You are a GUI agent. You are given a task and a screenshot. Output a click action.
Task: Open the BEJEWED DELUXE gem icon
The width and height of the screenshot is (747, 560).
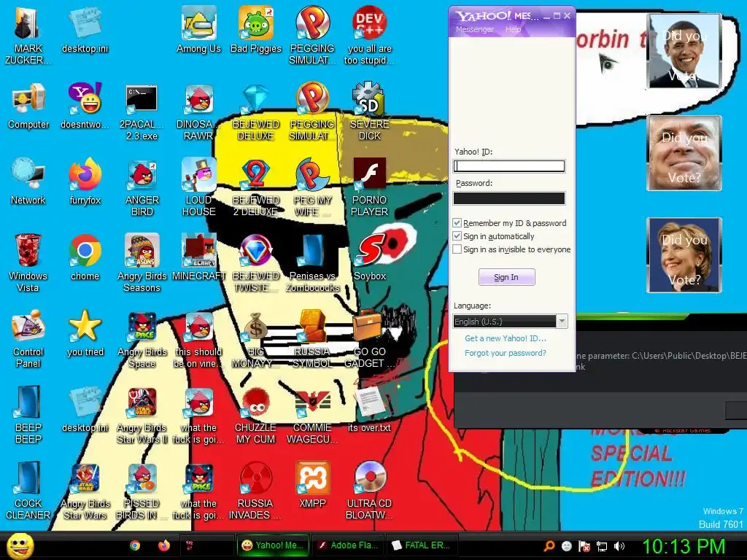coord(256,112)
